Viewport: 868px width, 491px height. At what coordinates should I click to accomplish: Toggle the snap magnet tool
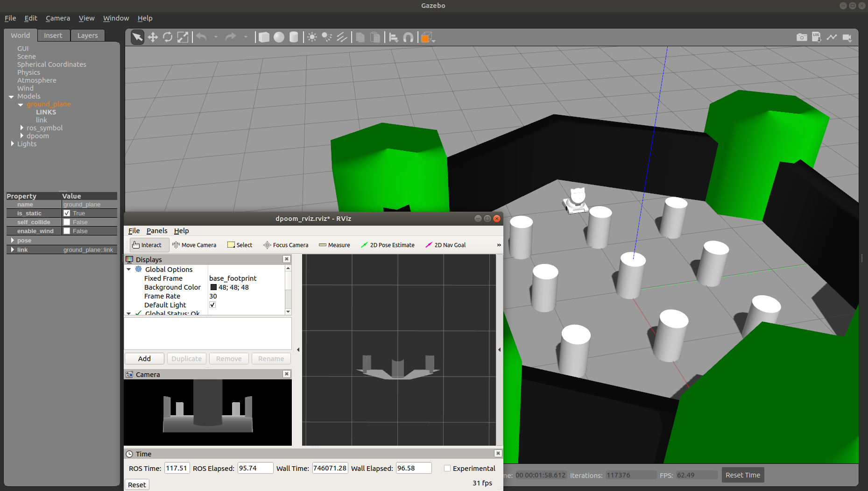coord(408,37)
